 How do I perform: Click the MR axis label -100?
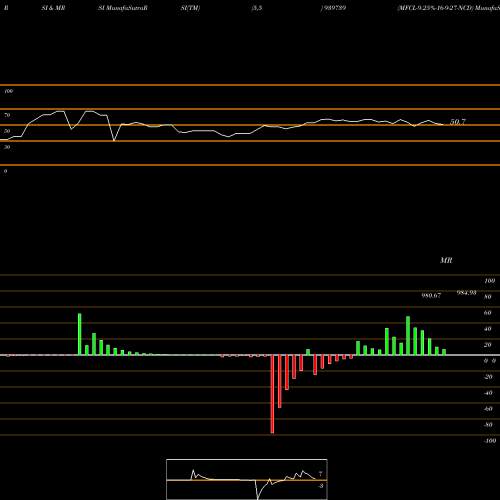click(x=490, y=441)
